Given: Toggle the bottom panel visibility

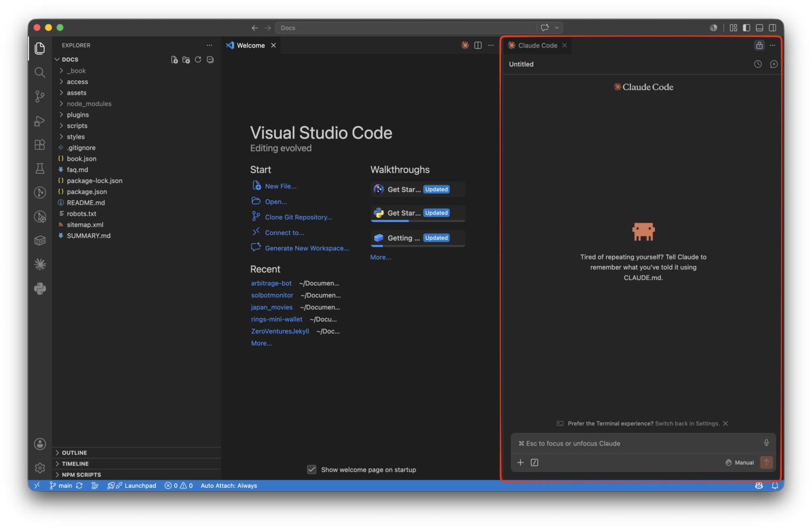Looking at the screenshot, I should point(760,27).
